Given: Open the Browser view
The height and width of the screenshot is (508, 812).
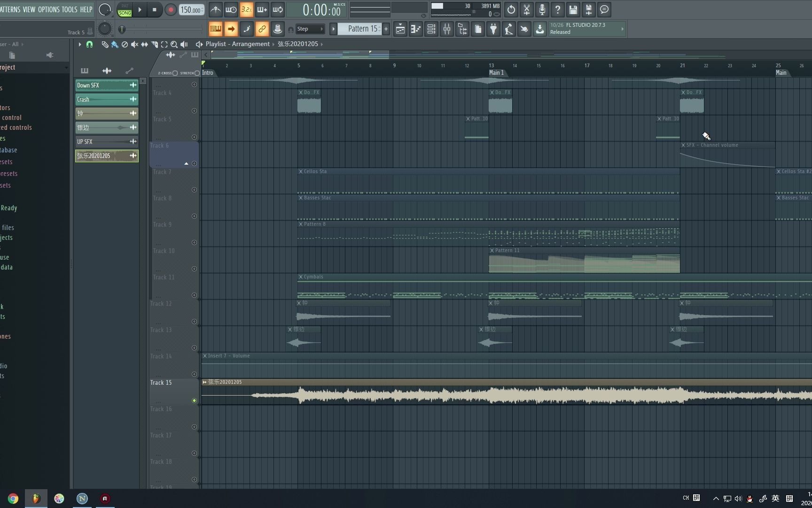Looking at the screenshot, I should [x=462, y=29].
